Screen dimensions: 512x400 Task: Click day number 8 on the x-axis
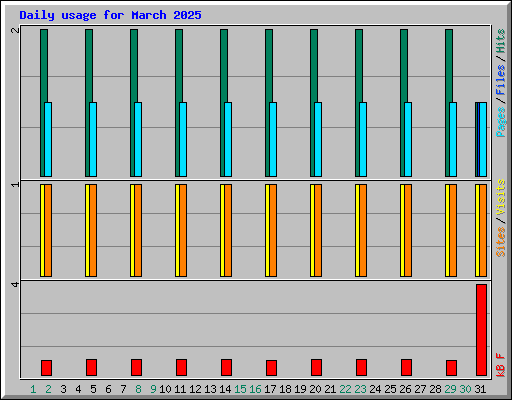coord(138,389)
